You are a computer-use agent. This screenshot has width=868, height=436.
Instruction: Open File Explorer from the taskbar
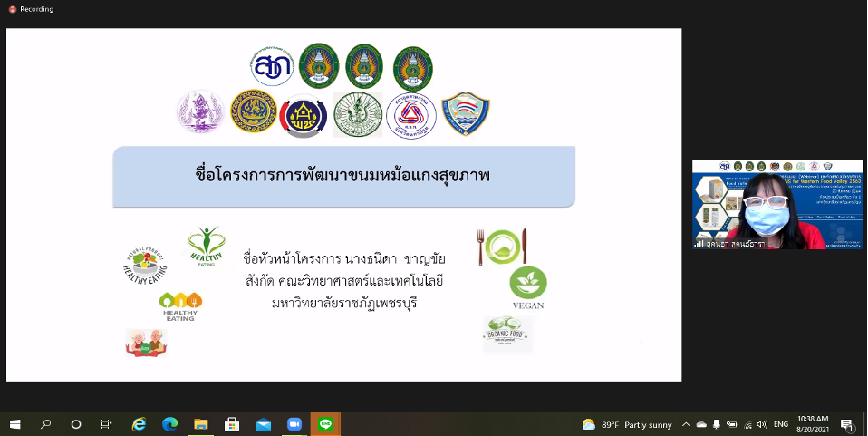200,424
